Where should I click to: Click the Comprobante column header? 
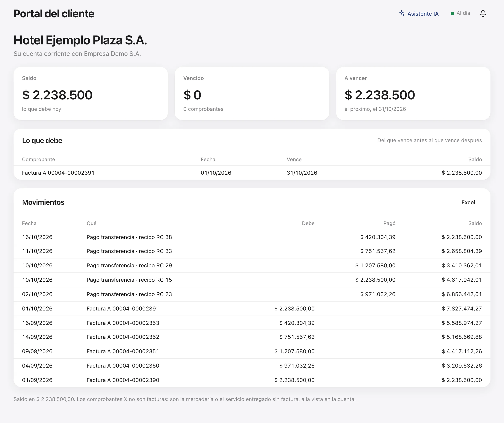[x=38, y=159]
